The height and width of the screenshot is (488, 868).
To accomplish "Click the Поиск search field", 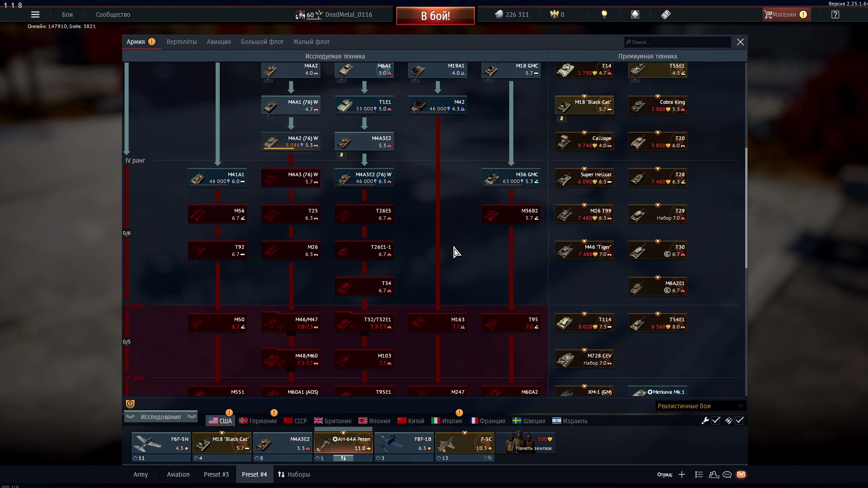I will pyautogui.click(x=677, y=42).
